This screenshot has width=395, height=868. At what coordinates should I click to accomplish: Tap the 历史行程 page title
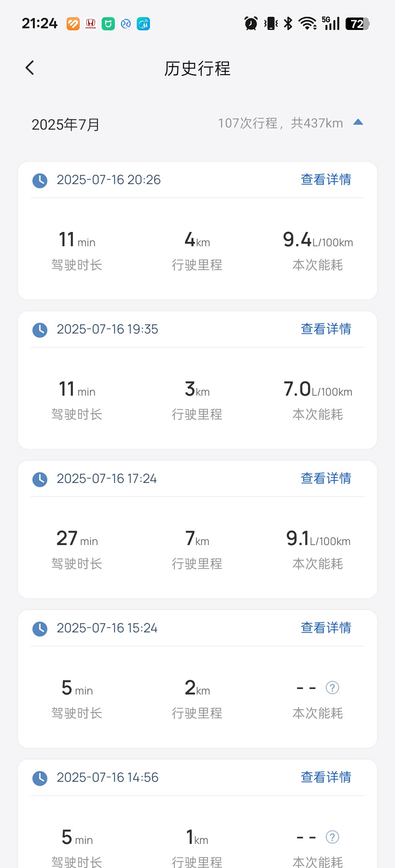click(x=197, y=68)
